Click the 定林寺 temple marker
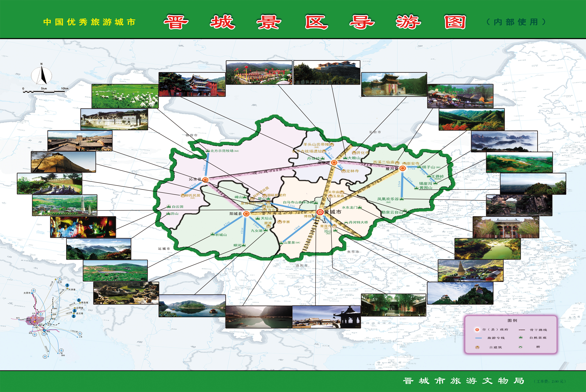The width and height of the screenshot is (586, 392). [344, 171]
